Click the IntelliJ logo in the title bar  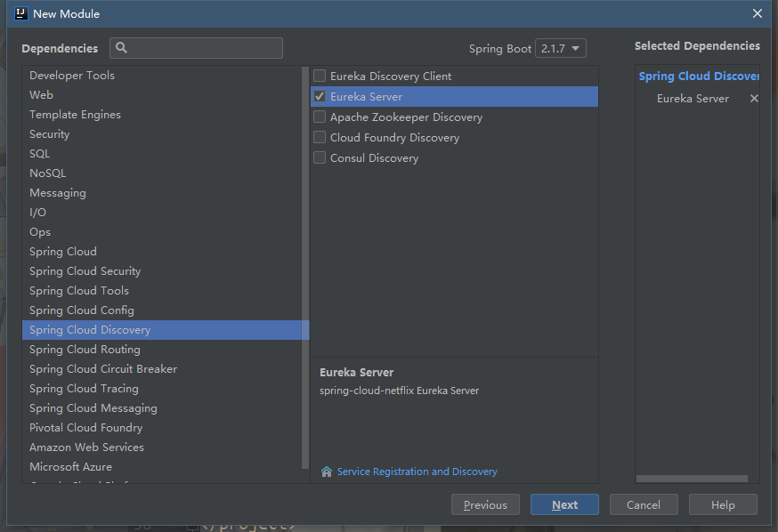[20, 13]
